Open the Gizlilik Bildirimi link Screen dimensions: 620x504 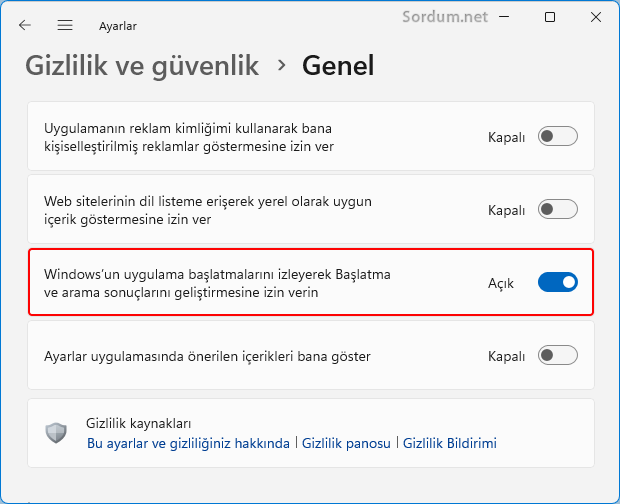pos(450,443)
